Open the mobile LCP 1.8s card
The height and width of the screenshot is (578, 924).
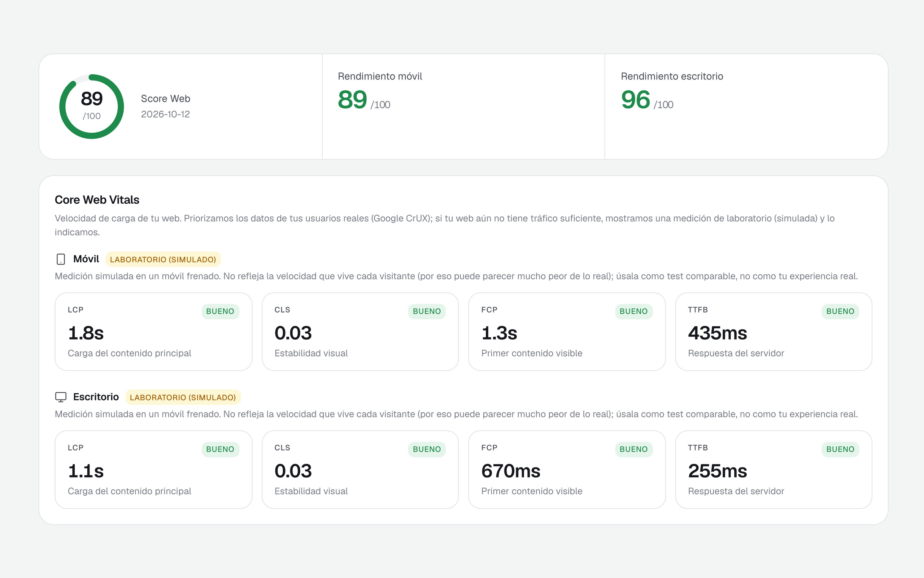click(153, 331)
